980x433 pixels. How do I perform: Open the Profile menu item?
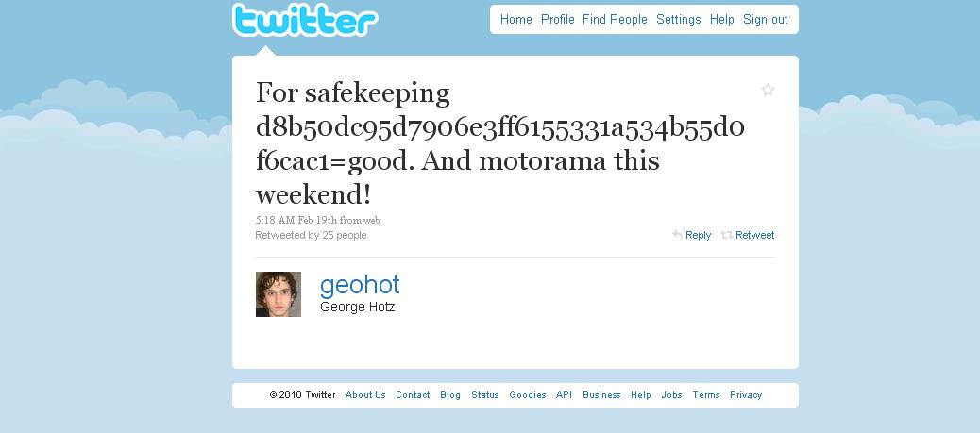pyautogui.click(x=557, y=19)
